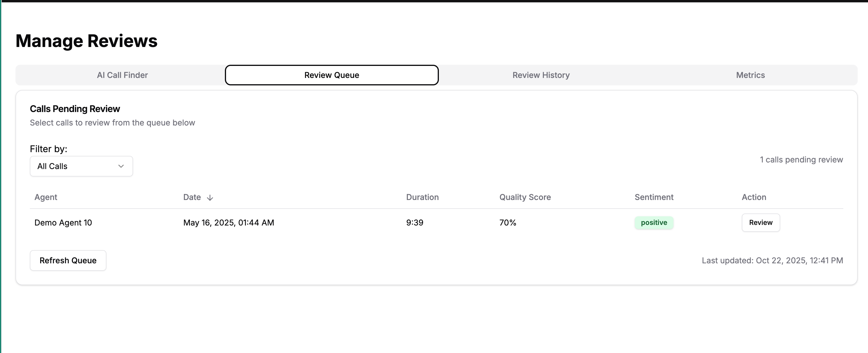Click the Sentiment column header
Screen dimensions: 868x353
point(654,197)
